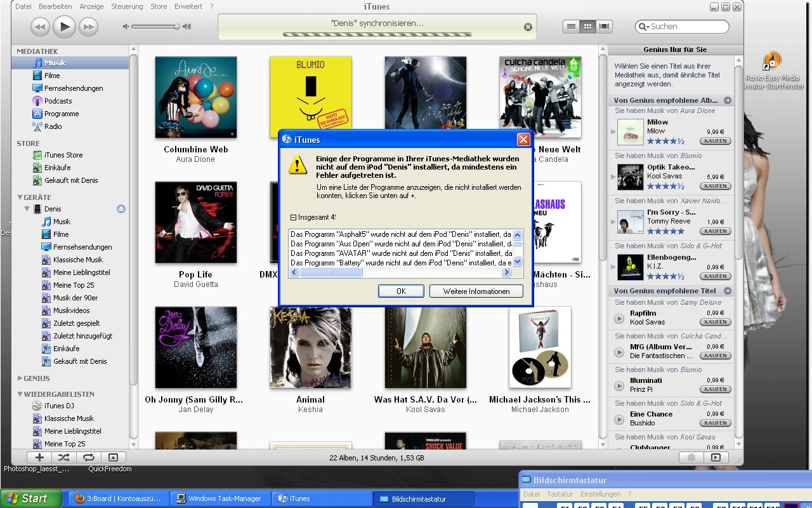
Task: Click the Windows Start button
Action: [30, 498]
